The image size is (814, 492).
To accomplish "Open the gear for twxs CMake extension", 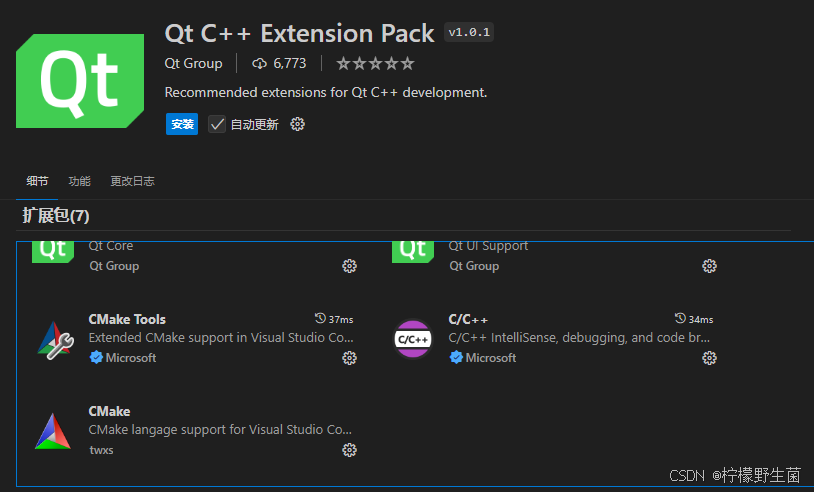I will pyautogui.click(x=349, y=450).
